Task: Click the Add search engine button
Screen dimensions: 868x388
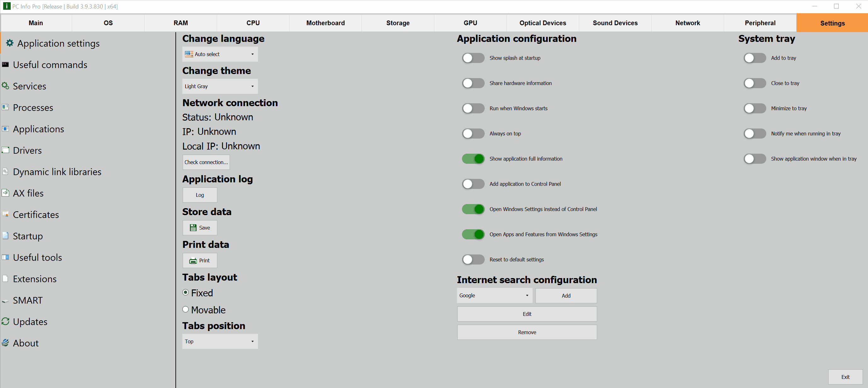Action: [x=566, y=296]
